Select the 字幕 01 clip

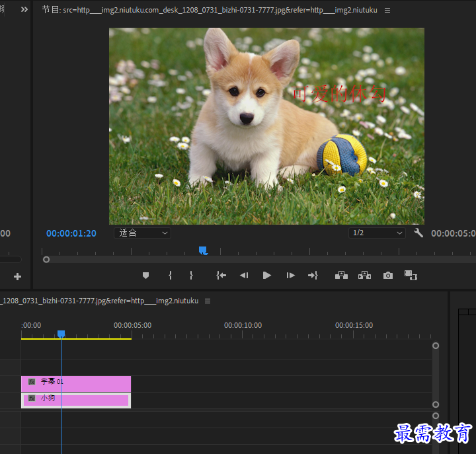pos(76,384)
